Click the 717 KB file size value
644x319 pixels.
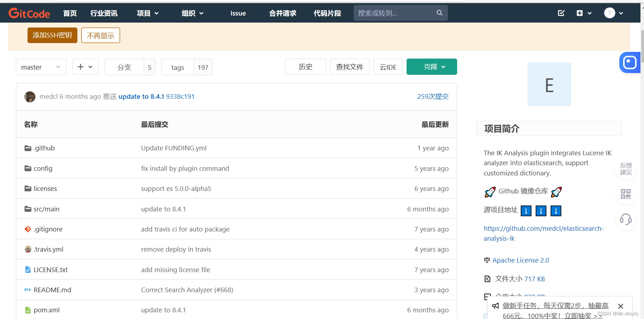pyautogui.click(x=534, y=279)
